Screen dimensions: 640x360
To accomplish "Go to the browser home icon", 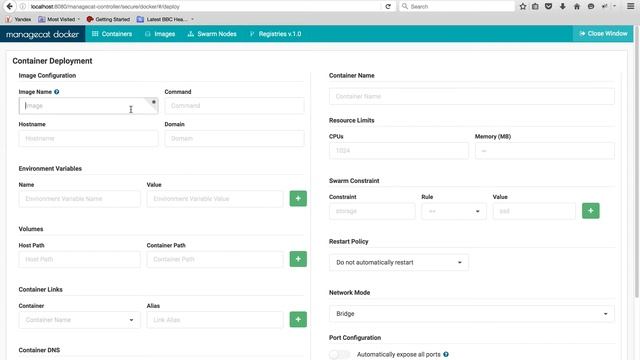I will 577,6.
